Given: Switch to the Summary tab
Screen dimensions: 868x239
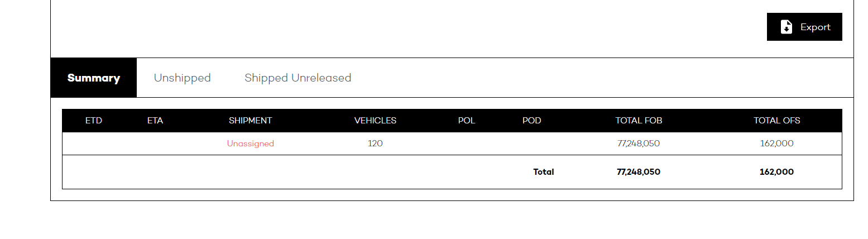Looking at the screenshot, I should 94,78.
